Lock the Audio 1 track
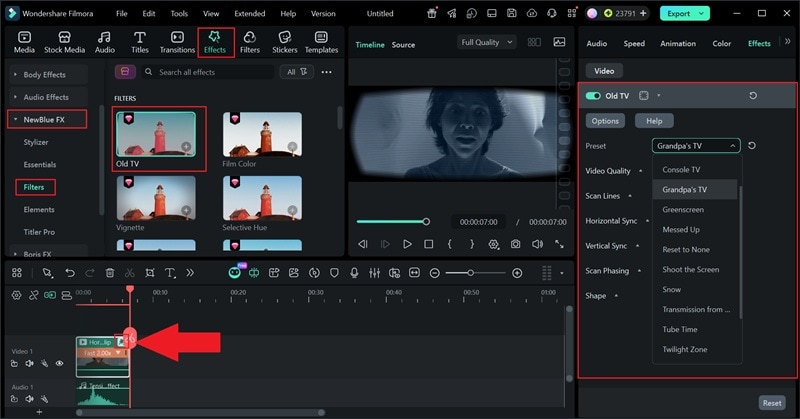Screen dimensions: 800x419 coord(14,399)
